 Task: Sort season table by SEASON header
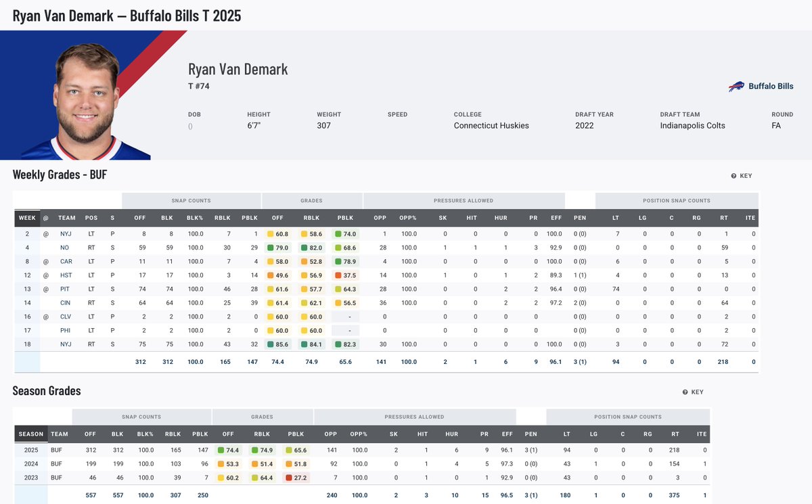click(x=31, y=434)
